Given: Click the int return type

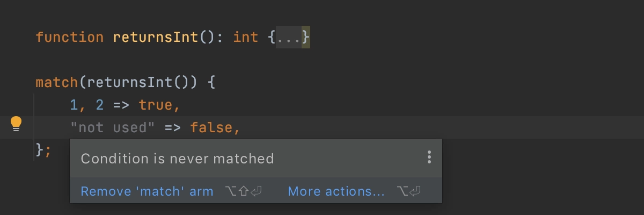Looking at the screenshot, I should (x=246, y=38).
